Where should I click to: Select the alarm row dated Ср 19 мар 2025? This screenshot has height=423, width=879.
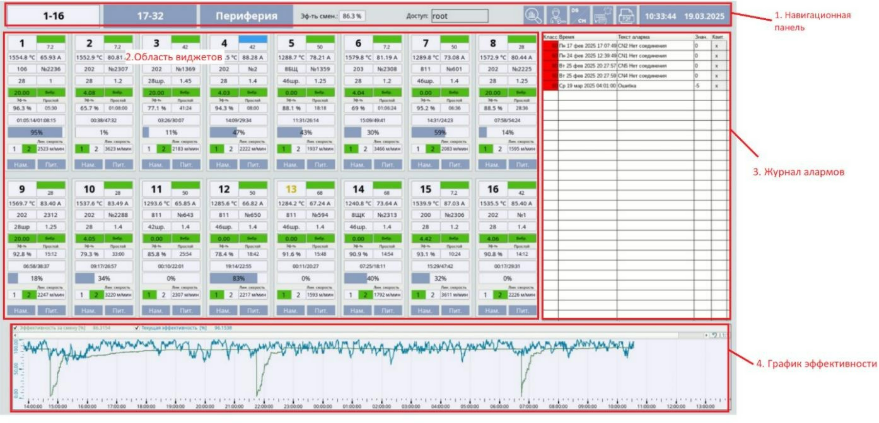636,86
